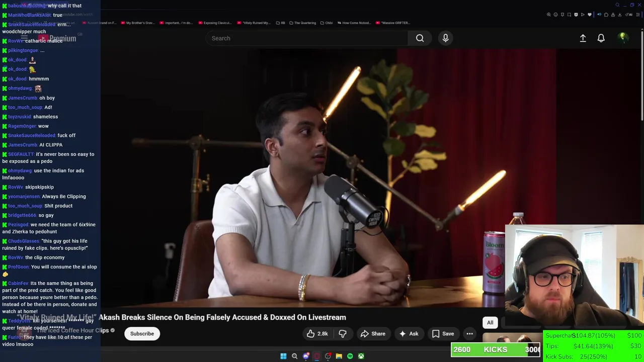This screenshot has width=644, height=362.
Task: Click the blue speaker tab audio icon
Action: tap(599, 15)
